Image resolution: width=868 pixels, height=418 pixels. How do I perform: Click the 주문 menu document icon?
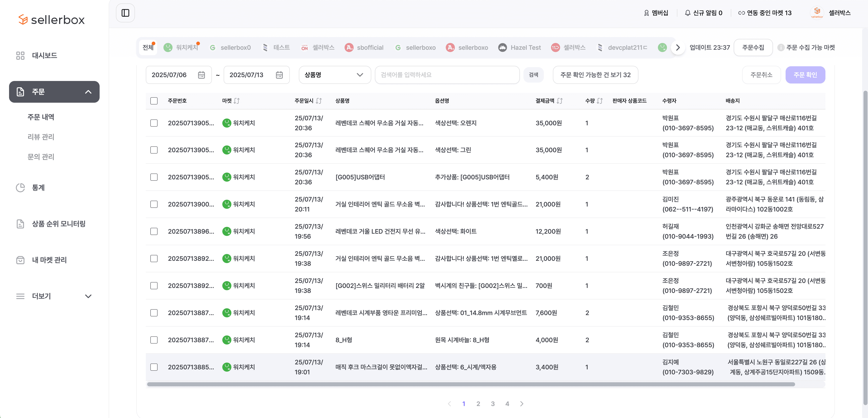[x=20, y=92]
